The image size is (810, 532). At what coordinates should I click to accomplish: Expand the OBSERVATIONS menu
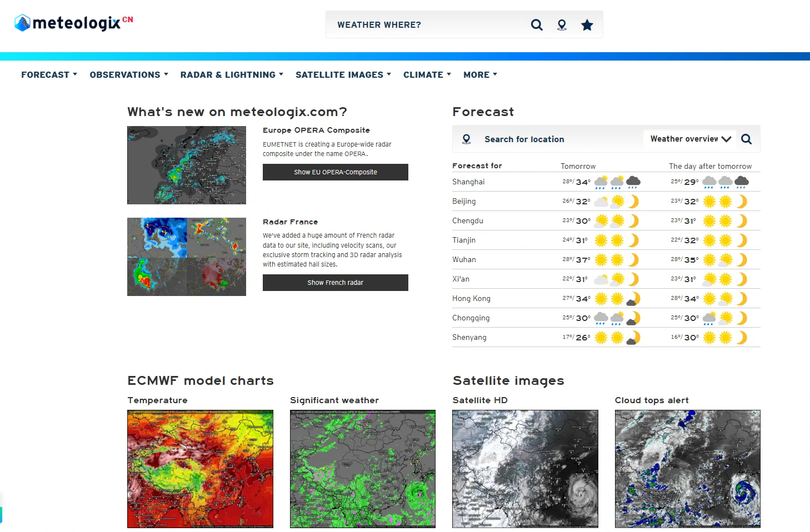coord(129,74)
